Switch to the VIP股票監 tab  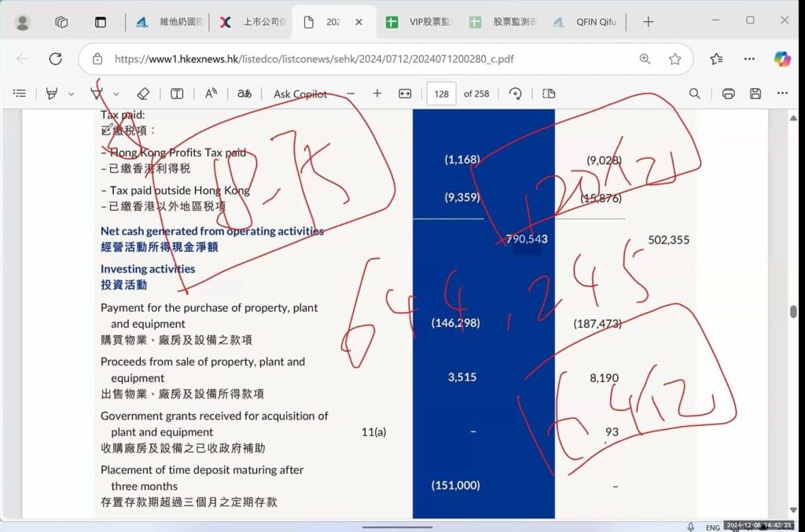pyautogui.click(x=421, y=22)
